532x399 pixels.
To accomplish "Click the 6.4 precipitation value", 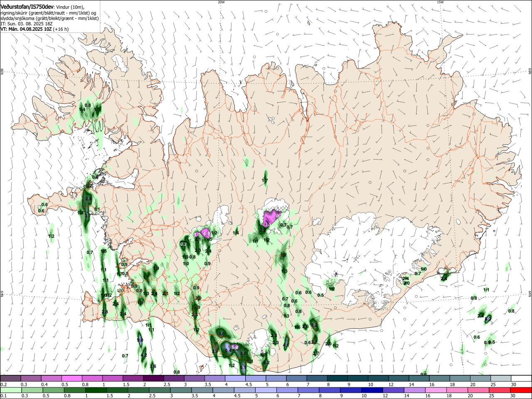I will pyautogui.click(x=228, y=351).
